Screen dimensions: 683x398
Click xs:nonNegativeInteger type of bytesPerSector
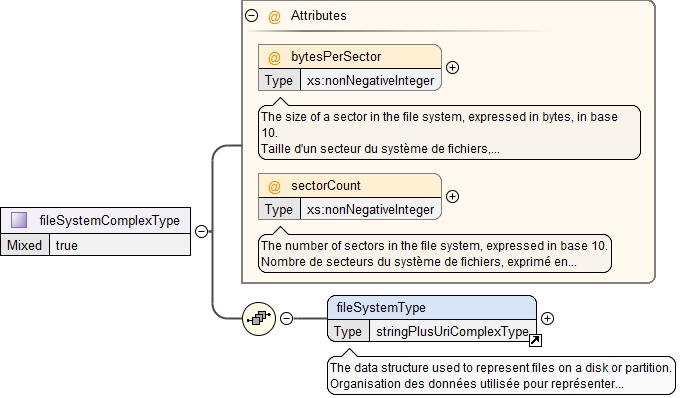pyautogui.click(x=370, y=81)
